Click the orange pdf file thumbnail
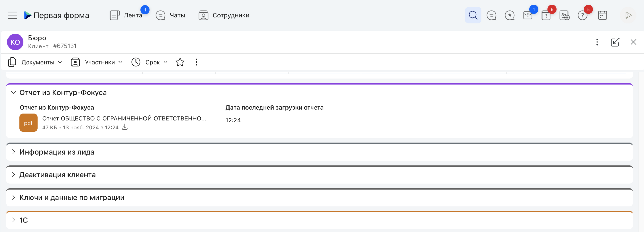This screenshot has width=644, height=232. tap(28, 123)
